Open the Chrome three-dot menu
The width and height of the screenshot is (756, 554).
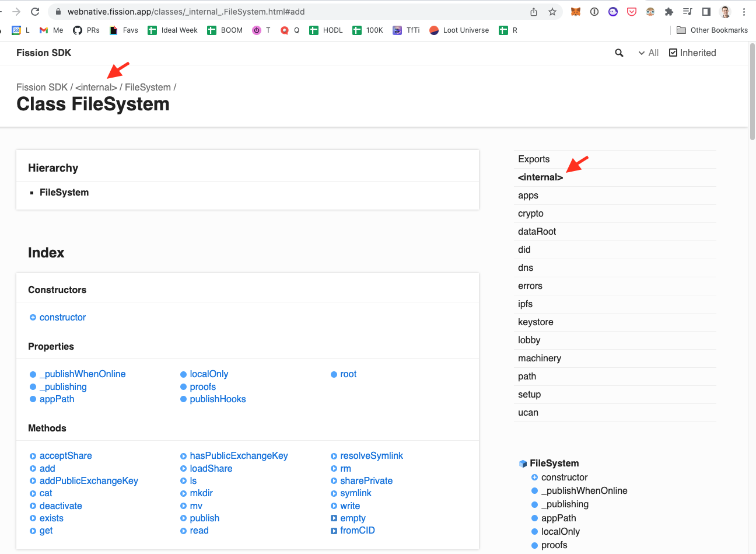(x=744, y=12)
